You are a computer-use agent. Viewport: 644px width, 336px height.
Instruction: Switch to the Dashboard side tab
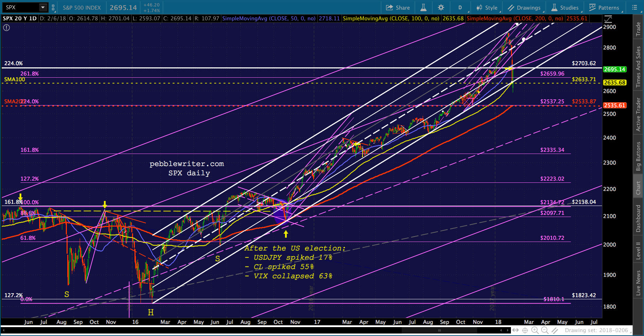click(638, 218)
